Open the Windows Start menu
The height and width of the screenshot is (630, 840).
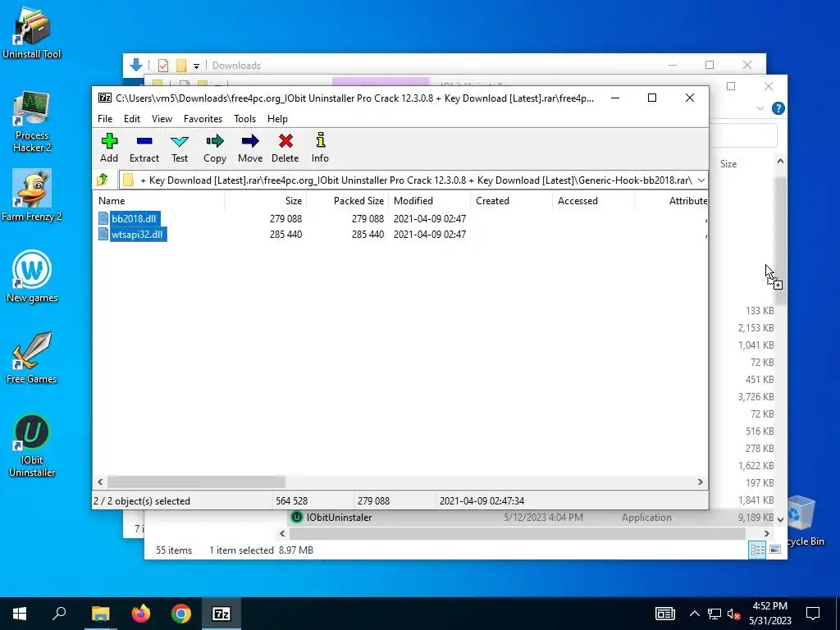pos(20,614)
